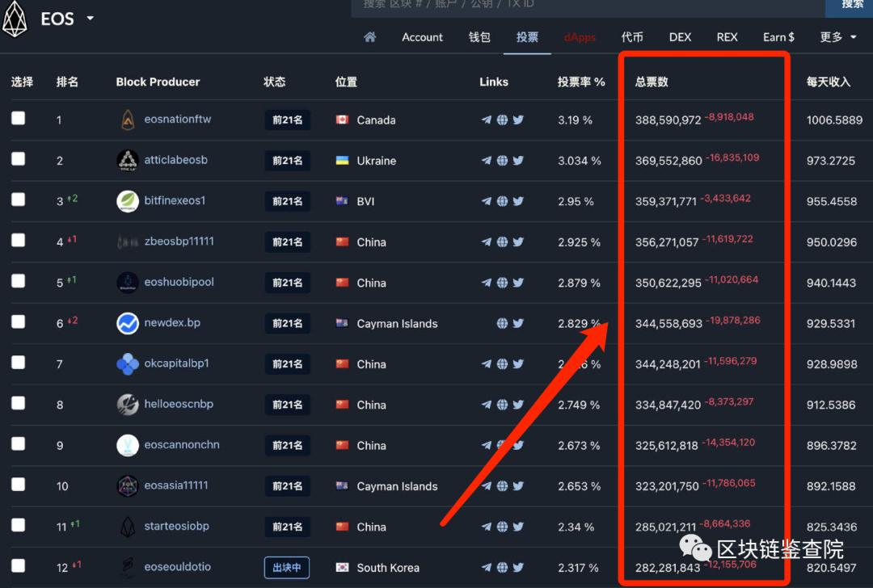The image size is (873, 588).
Task: Click the 投票率 % column header
Action: pyautogui.click(x=581, y=82)
